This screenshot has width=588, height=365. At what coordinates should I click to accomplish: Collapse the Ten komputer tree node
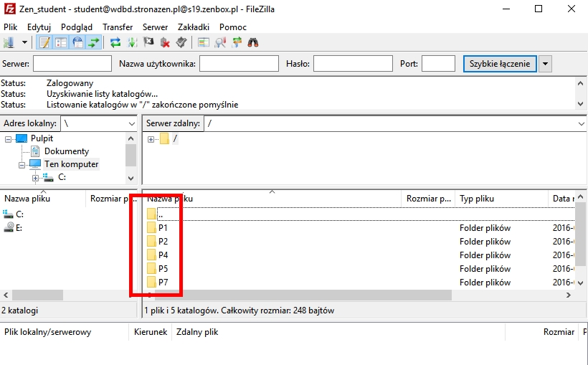22,165
